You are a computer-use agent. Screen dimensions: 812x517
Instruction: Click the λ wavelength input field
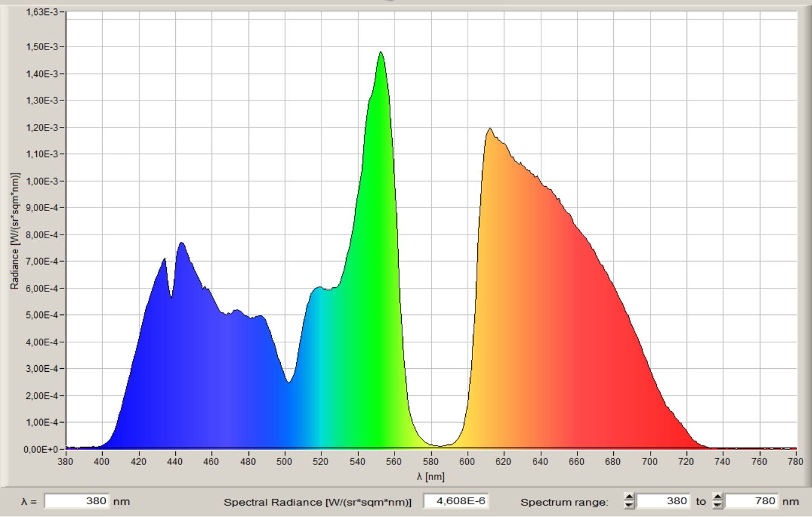tap(77, 501)
